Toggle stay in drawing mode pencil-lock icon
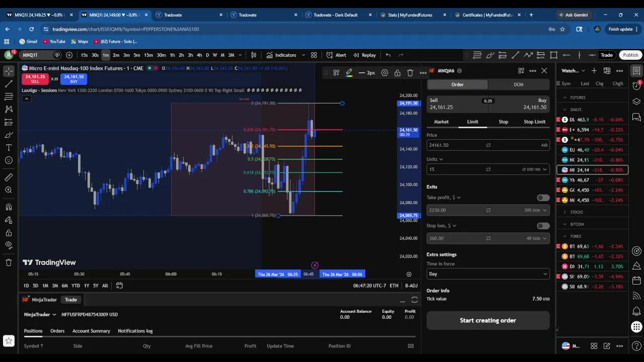This screenshot has height=362, width=644. (9, 220)
